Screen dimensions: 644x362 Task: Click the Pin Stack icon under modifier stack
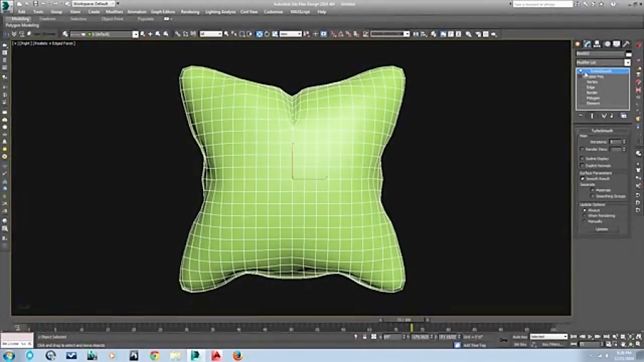click(x=580, y=116)
